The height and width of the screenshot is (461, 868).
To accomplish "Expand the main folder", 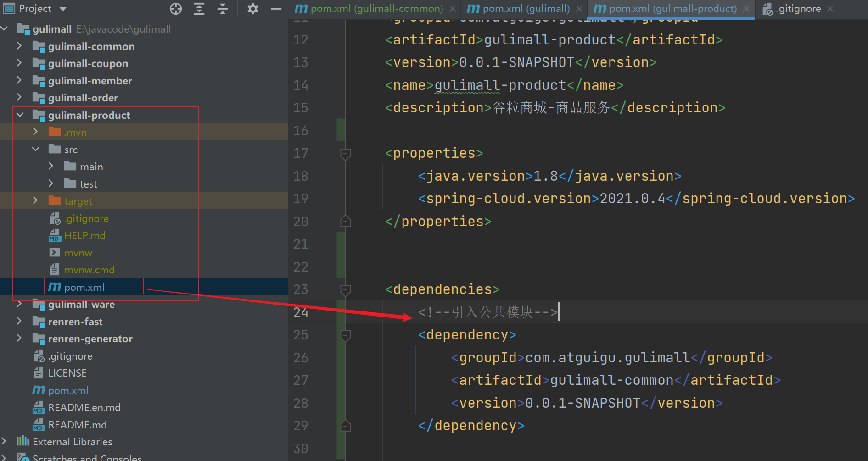I will pos(51,166).
